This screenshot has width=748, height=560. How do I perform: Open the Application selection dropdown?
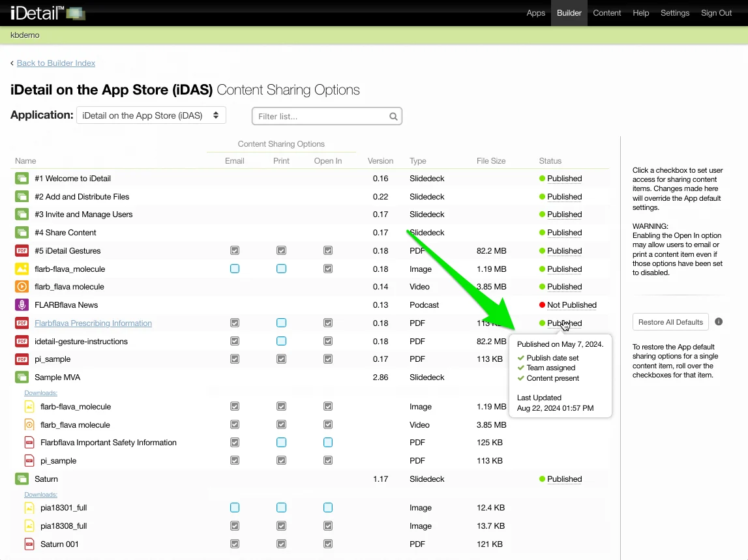pyautogui.click(x=151, y=115)
